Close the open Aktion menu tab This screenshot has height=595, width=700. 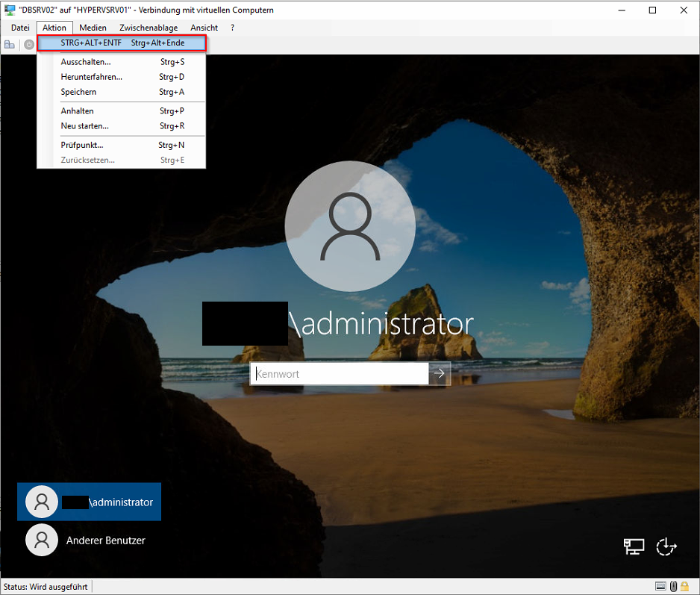tap(54, 28)
